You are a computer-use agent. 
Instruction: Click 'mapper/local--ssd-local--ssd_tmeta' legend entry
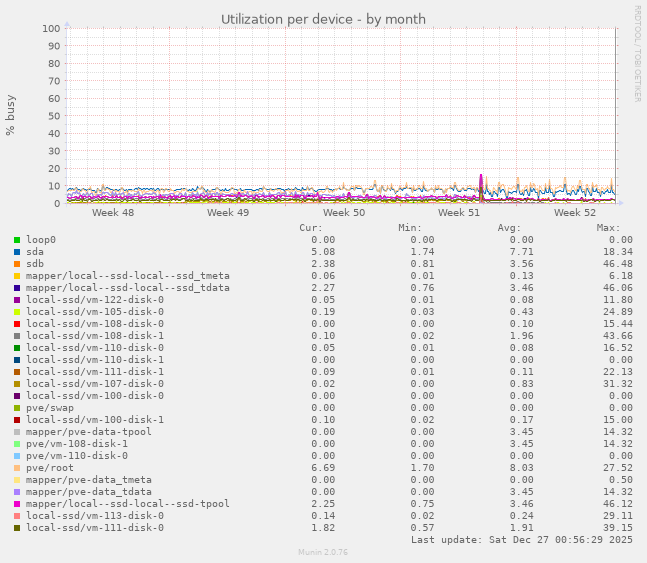128,276
